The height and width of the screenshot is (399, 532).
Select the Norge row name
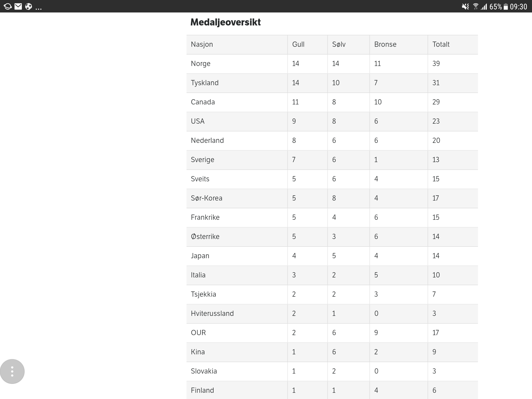click(201, 64)
